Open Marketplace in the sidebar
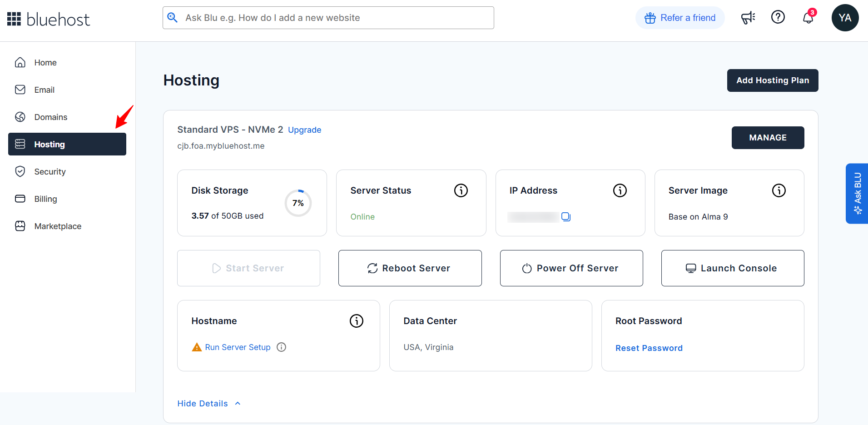This screenshot has width=868, height=425. click(x=67, y=226)
